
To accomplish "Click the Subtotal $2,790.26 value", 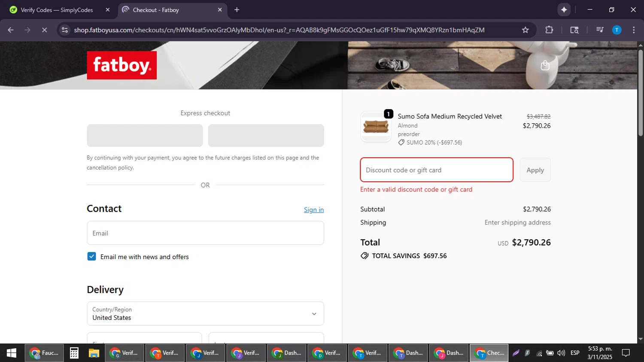I will pos(537,209).
